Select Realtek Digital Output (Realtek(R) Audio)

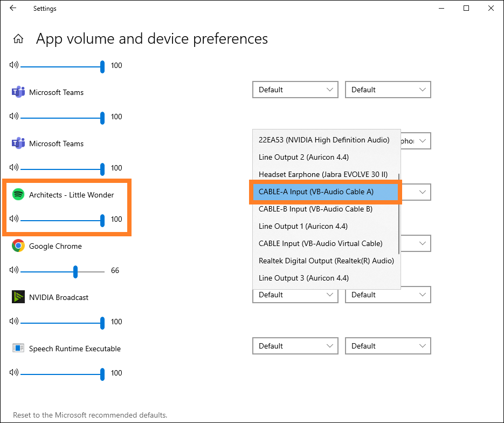click(x=325, y=261)
